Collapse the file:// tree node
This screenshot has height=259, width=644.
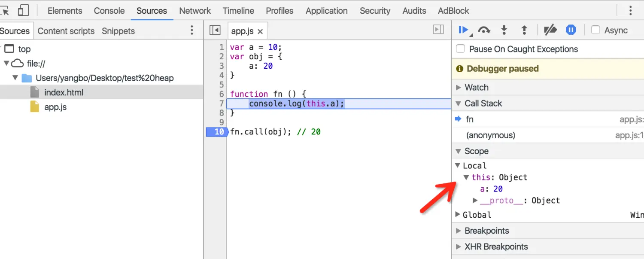[x=6, y=64]
